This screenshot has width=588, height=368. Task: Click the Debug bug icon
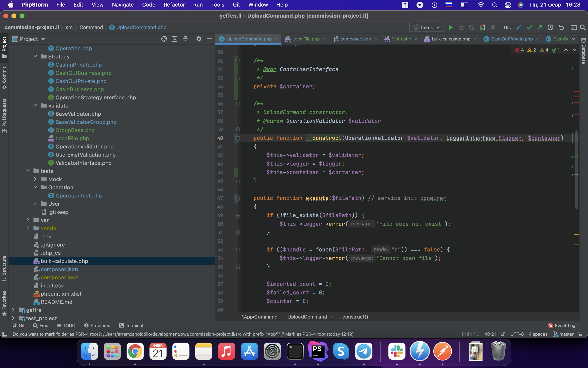461,28
